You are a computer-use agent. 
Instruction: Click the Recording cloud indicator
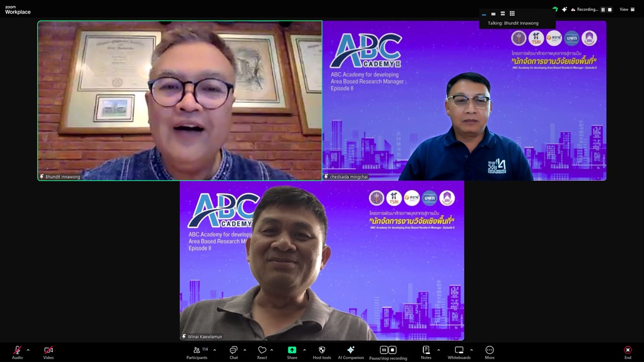pyautogui.click(x=584, y=10)
